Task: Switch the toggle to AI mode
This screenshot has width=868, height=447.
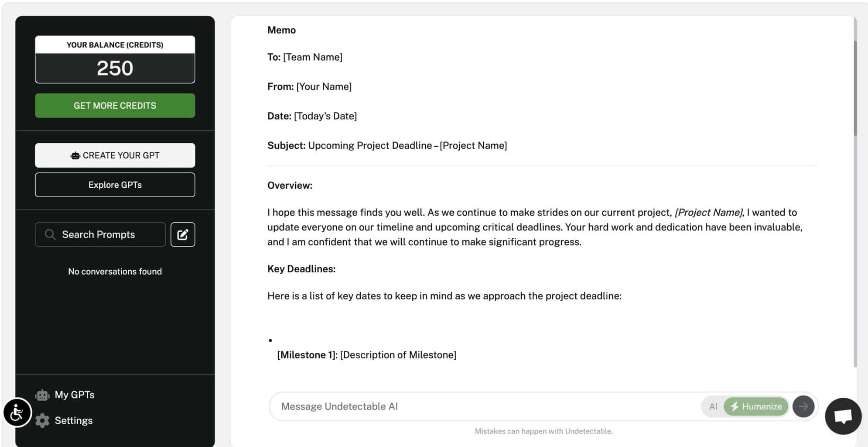Action: pyautogui.click(x=713, y=407)
